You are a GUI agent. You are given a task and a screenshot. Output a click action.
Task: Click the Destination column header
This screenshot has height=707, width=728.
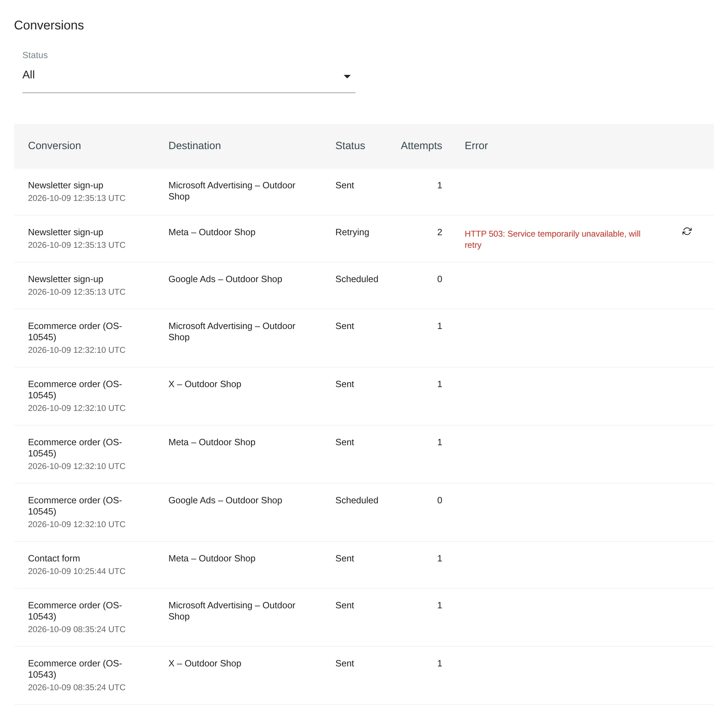pyautogui.click(x=195, y=146)
